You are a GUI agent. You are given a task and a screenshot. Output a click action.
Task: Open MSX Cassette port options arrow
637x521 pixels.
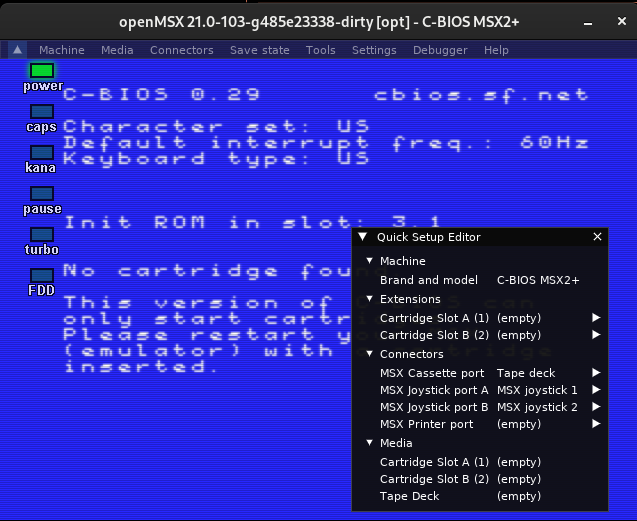[x=596, y=373]
